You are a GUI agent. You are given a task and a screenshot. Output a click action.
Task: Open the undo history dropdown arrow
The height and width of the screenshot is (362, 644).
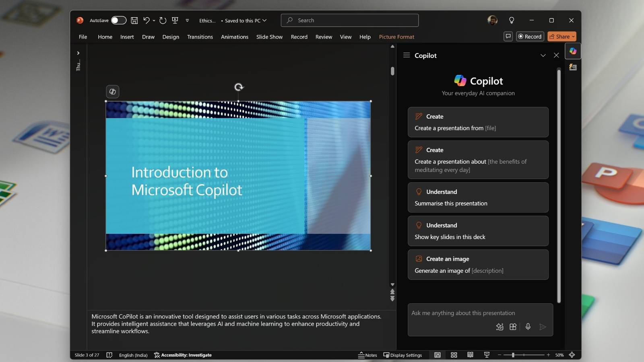(154, 21)
